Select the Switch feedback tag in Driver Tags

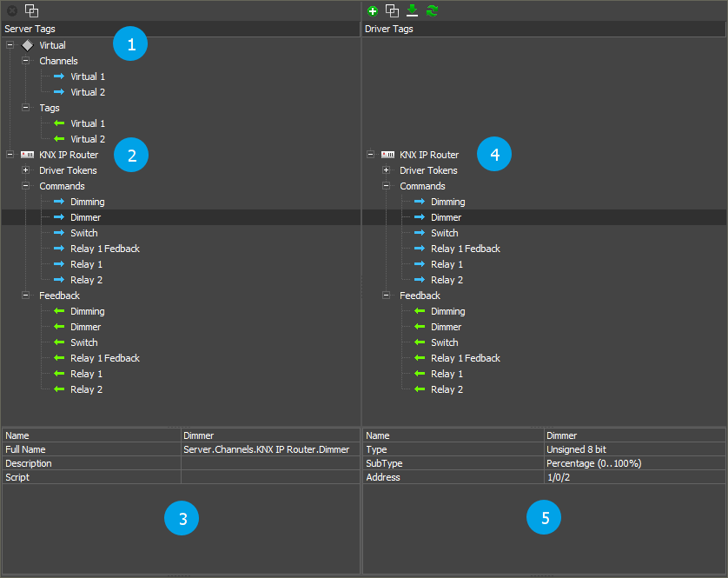[x=444, y=342]
